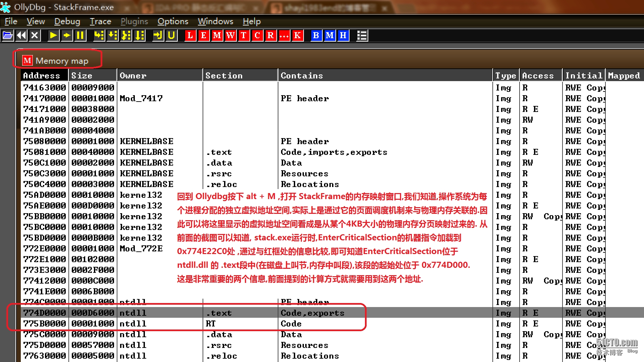This screenshot has width=644, height=362.
Task: Open Hardware breakpoints via blue H icon
Action: click(x=343, y=35)
